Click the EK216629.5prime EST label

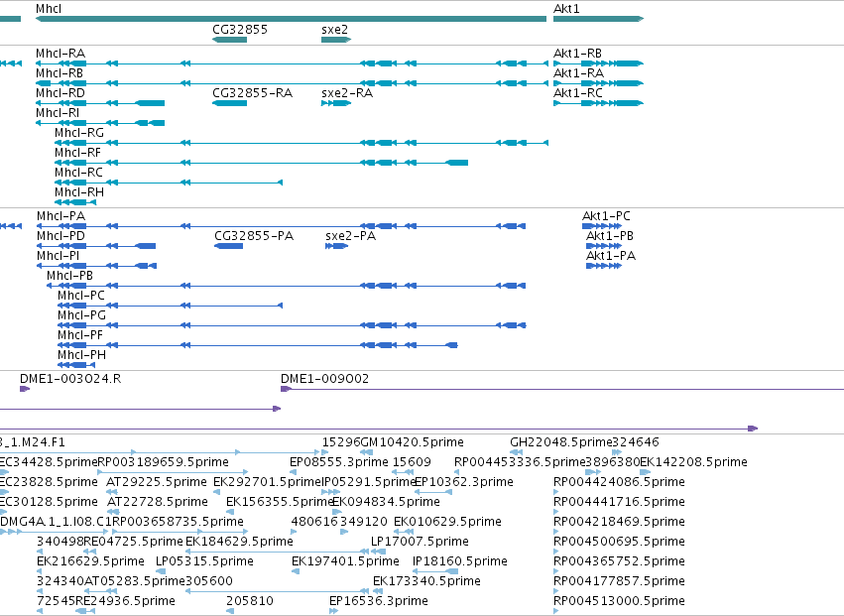click(90, 561)
